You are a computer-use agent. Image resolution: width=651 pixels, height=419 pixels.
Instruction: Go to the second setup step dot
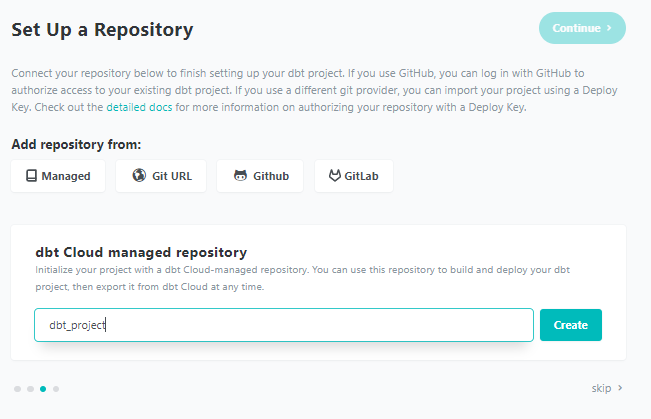30,388
